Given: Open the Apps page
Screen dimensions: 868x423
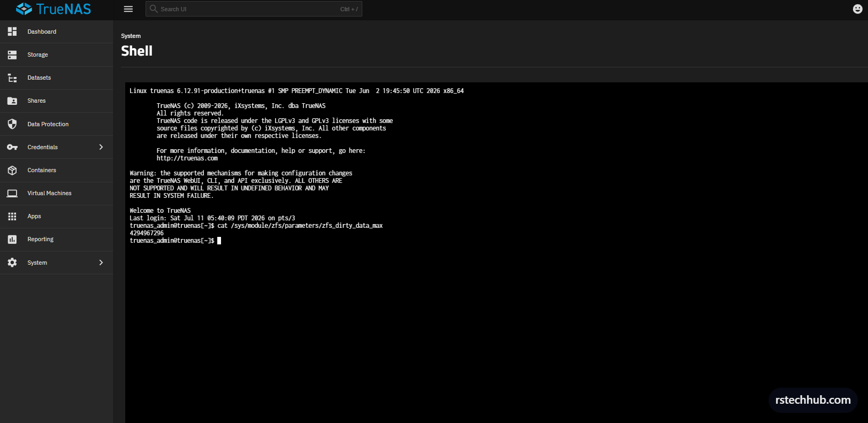Looking at the screenshot, I should (x=56, y=217).
